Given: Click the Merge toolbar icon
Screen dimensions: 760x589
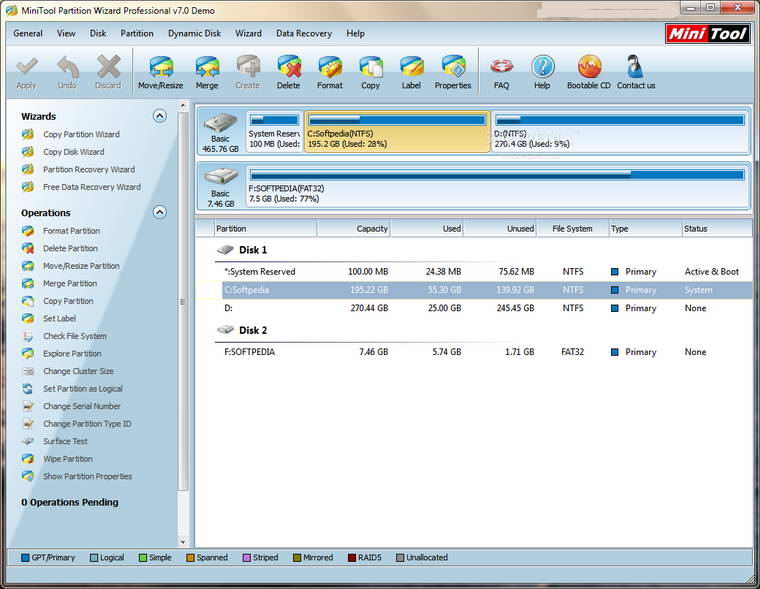Looking at the screenshot, I should tap(207, 73).
